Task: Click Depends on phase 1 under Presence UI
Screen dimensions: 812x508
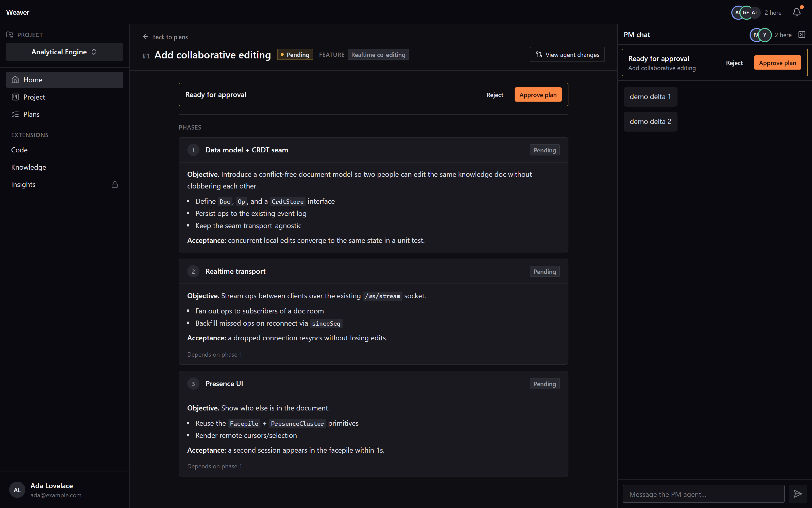Action: (x=214, y=466)
